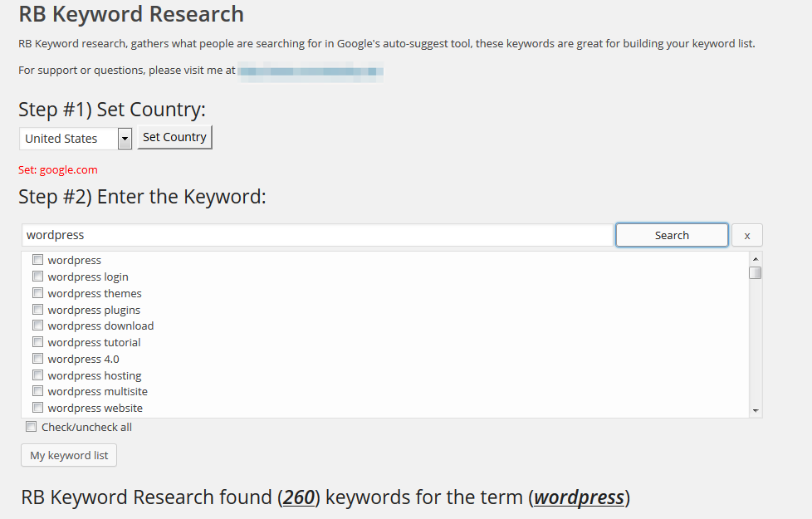Click the keyword list scroll down arrow
Viewport: 812px width, 519px height.
(756, 411)
